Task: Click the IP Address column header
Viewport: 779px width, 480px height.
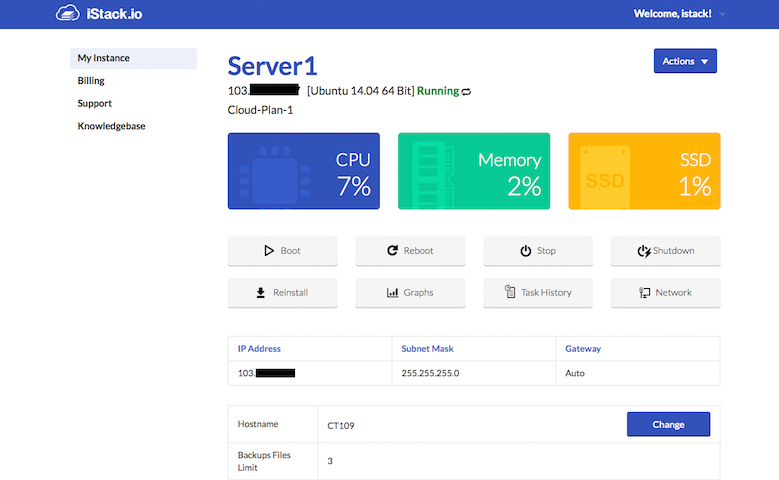Action: click(259, 349)
